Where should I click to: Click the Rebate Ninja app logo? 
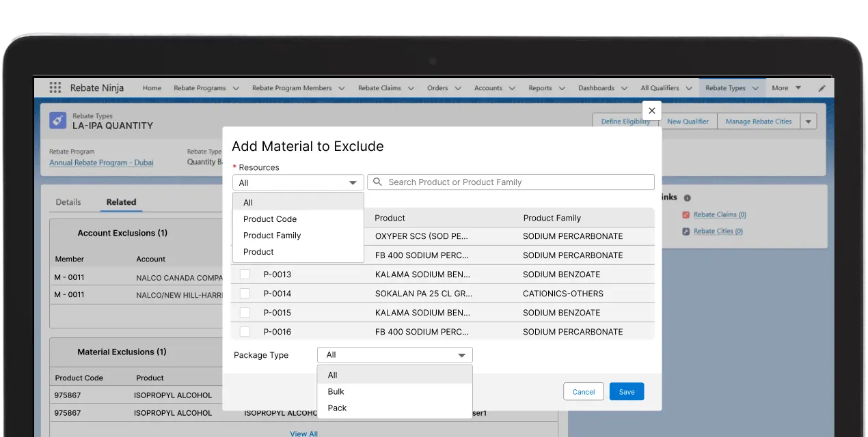(x=98, y=87)
